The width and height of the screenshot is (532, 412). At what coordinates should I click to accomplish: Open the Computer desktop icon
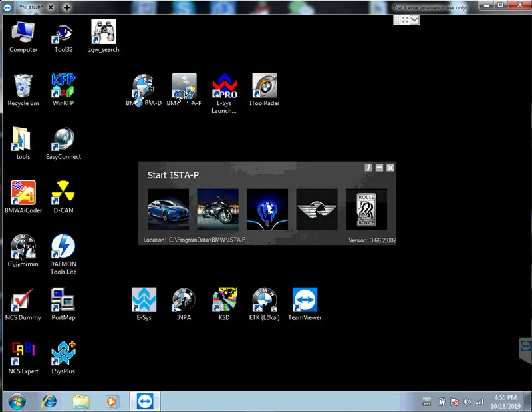pyautogui.click(x=23, y=37)
